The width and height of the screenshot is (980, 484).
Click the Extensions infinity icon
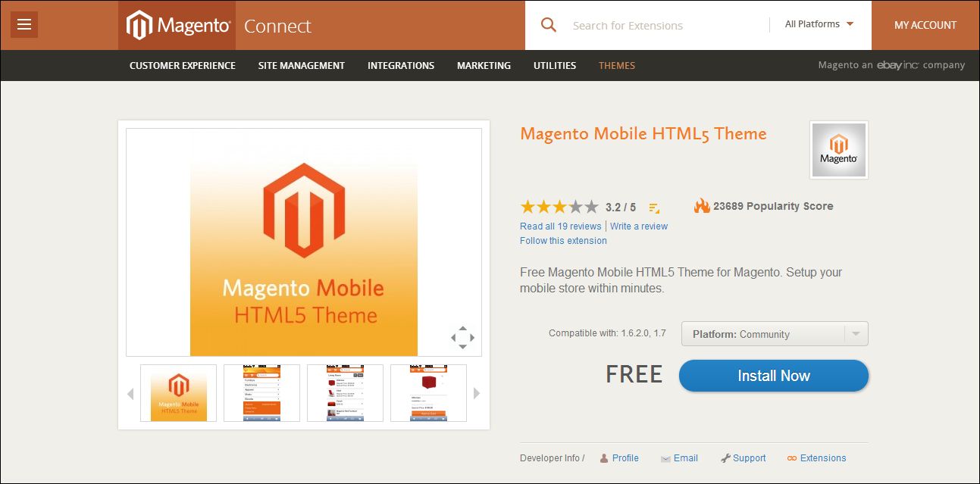point(792,458)
